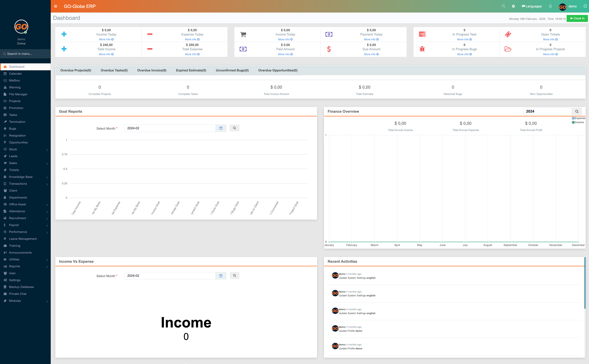This screenshot has height=364, width=589.
Task: Open the Languages dropdown
Action: point(531,6)
